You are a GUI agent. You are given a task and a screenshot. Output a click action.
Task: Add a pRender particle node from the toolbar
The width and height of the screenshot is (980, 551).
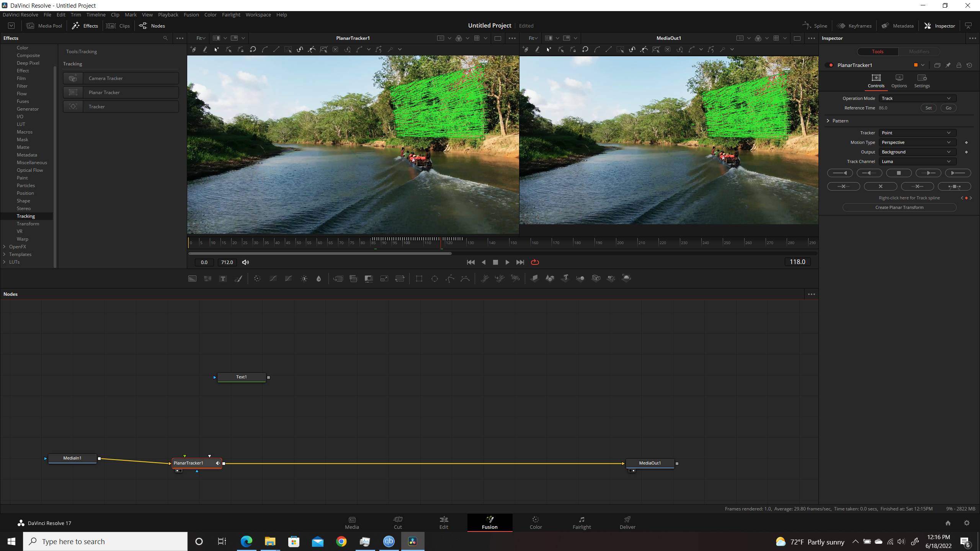(515, 279)
